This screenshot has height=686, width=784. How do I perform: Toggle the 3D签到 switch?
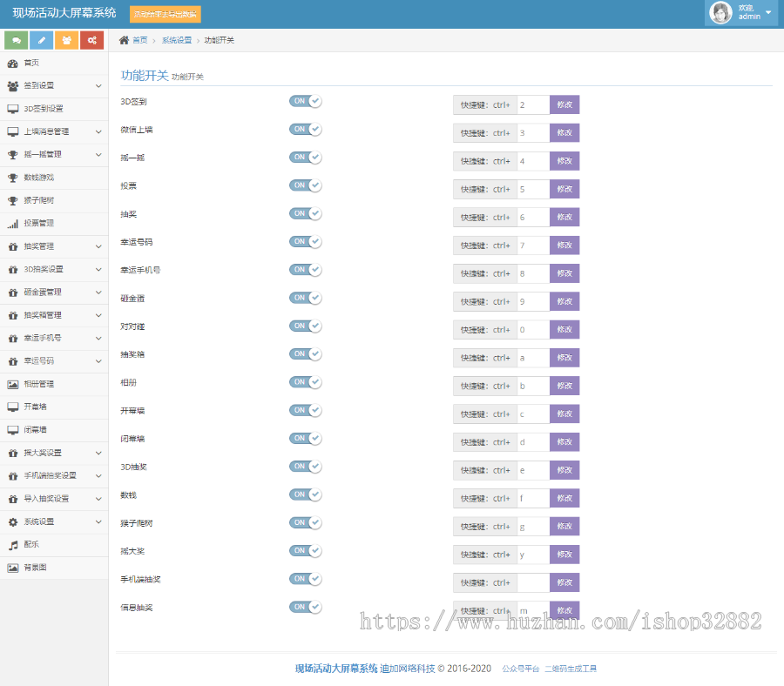pos(305,101)
